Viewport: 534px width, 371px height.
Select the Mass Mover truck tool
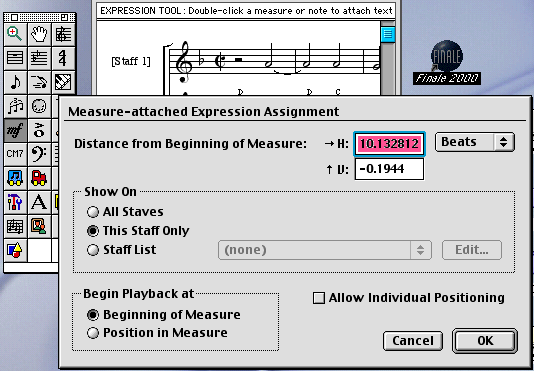(39, 178)
